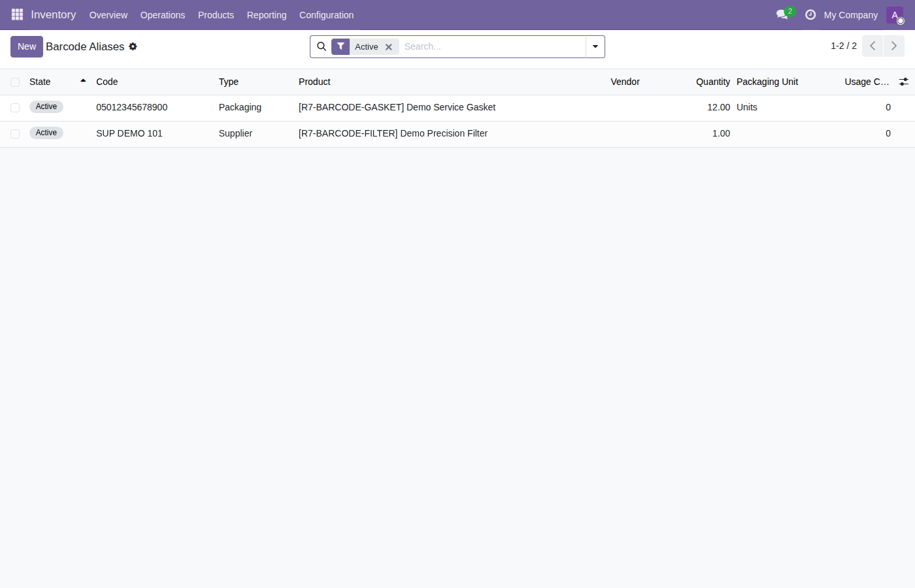Click the search magnifier icon

click(x=322, y=46)
